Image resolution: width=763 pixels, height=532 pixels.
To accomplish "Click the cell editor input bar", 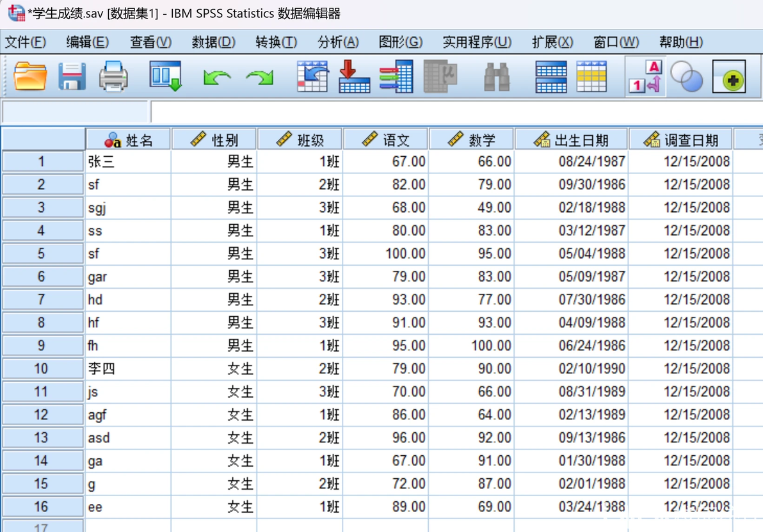I will point(456,112).
